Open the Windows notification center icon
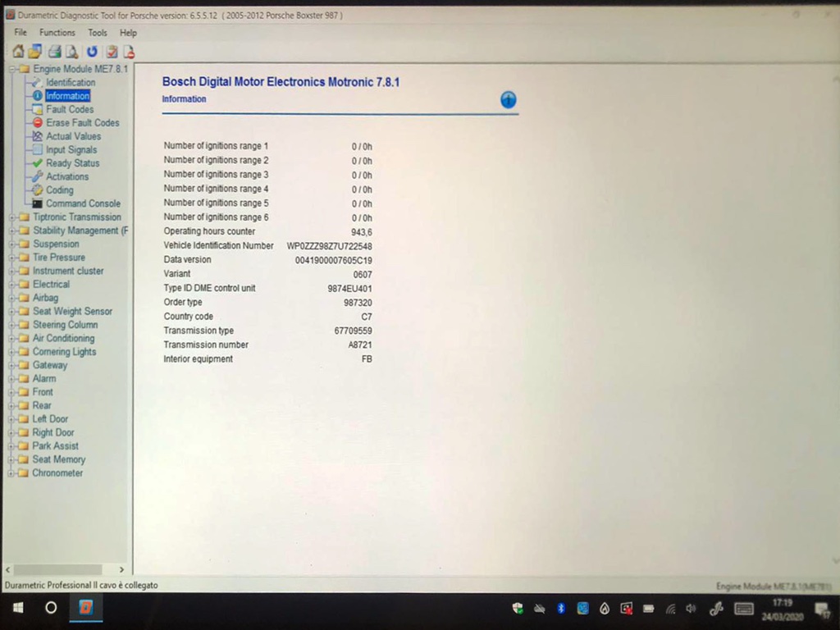The width and height of the screenshot is (840, 630). pos(821,609)
